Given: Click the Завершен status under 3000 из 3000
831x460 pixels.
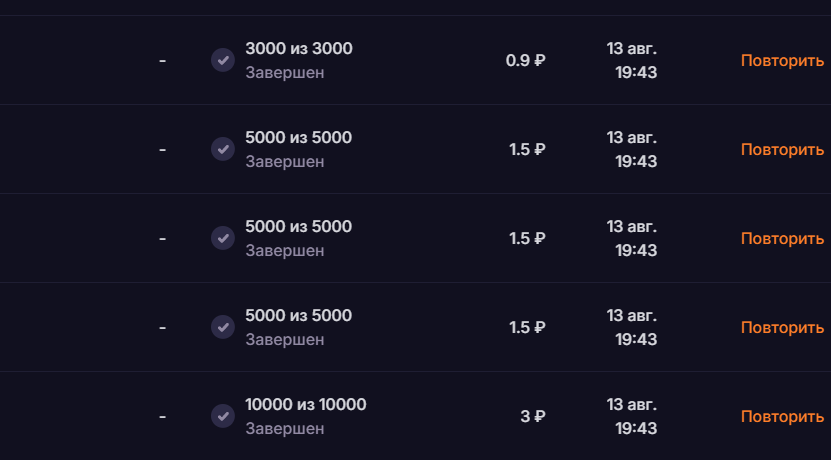Looking at the screenshot, I should (x=285, y=73).
